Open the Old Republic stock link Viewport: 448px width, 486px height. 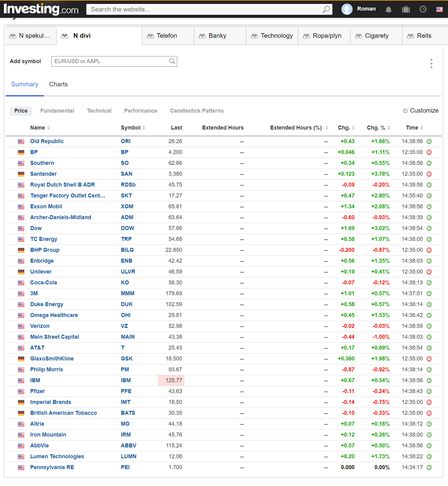[47, 141]
